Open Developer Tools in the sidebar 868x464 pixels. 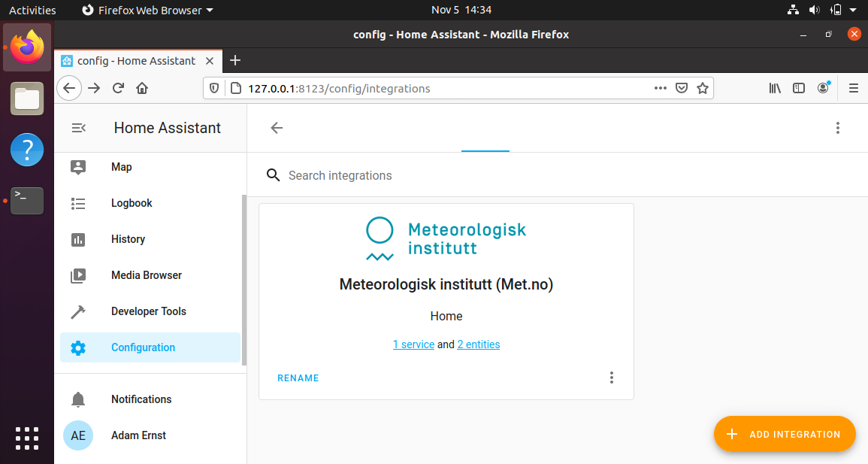point(150,311)
